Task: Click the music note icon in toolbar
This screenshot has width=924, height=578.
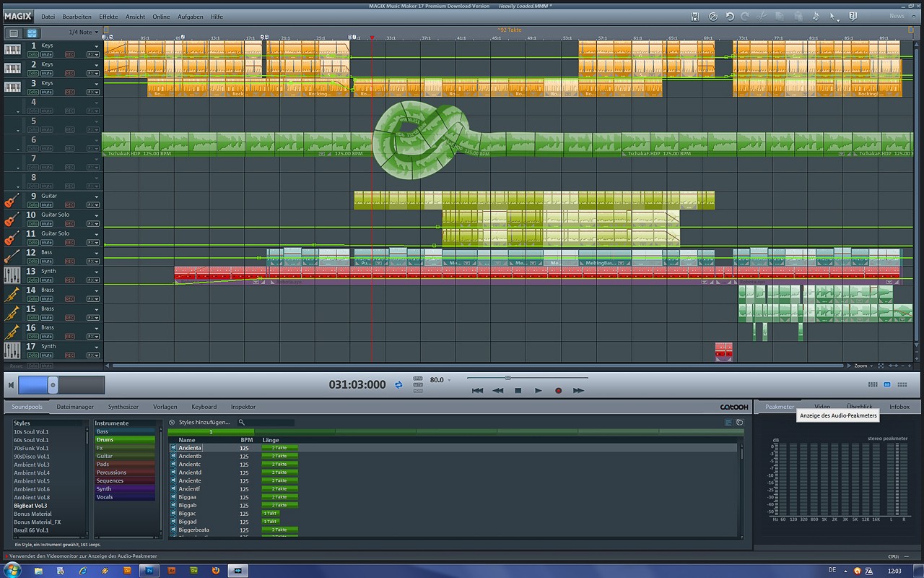Action: coord(816,16)
